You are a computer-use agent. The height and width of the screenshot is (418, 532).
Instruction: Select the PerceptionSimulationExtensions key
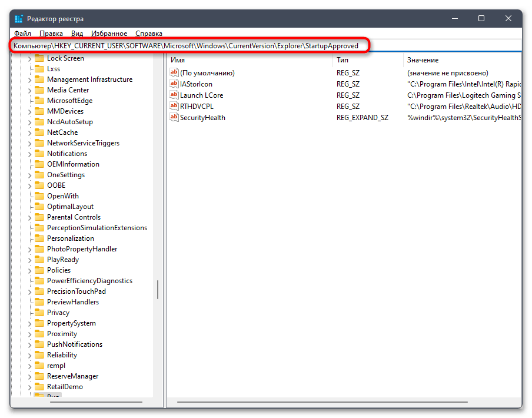97,228
